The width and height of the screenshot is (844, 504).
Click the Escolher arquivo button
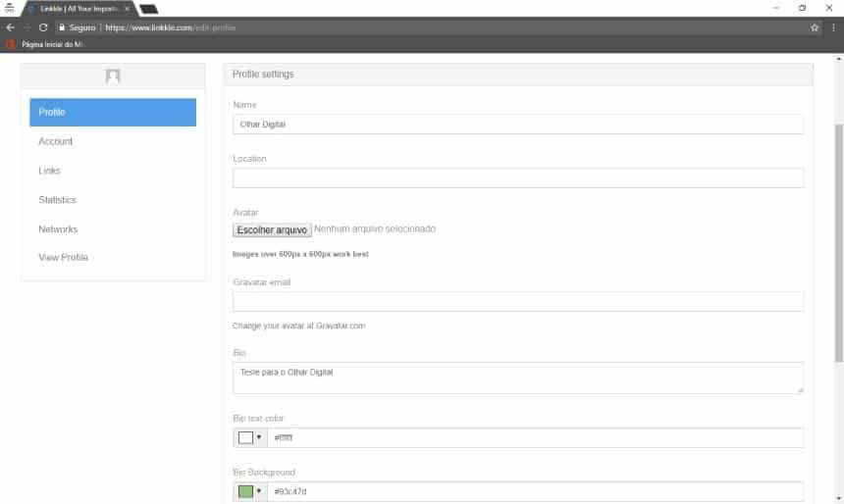click(x=272, y=229)
